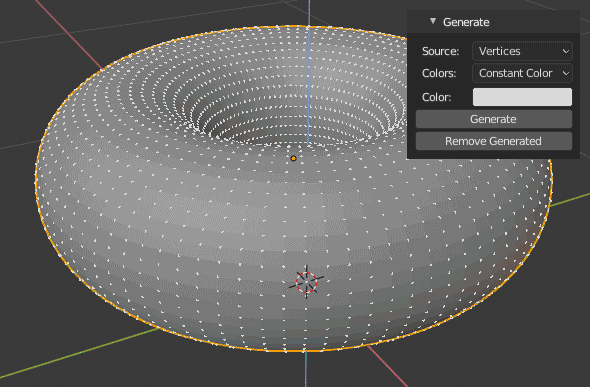Click the Generate panel header title
This screenshot has height=387, width=590.
pyautogui.click(x=466, y=22)
